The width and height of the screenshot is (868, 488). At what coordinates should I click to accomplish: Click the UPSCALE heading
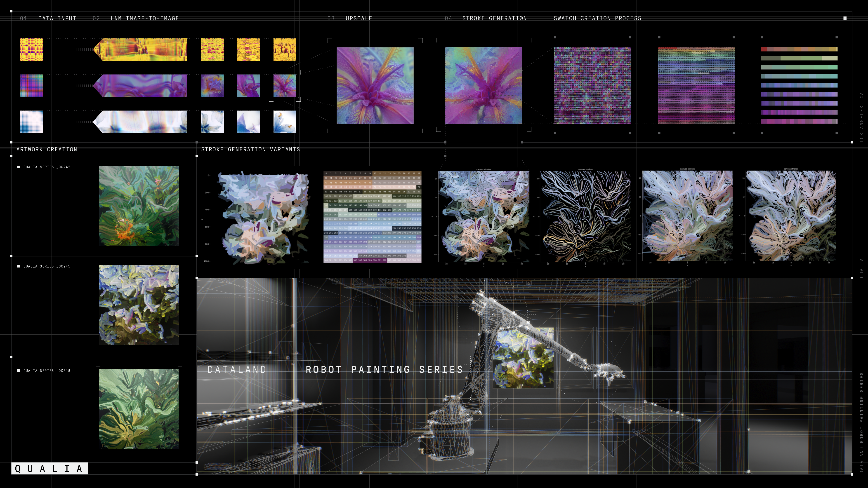pyautogui.click(x=359, y=18)
